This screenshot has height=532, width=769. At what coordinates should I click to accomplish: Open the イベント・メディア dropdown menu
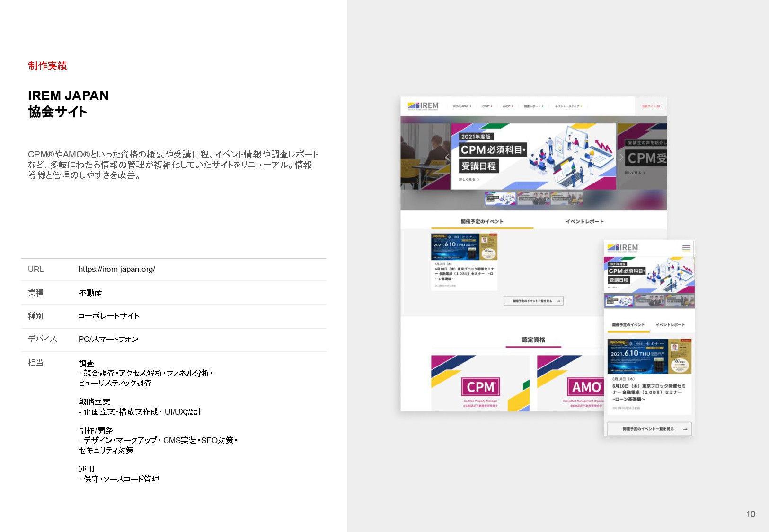click(x=568, y=106)
